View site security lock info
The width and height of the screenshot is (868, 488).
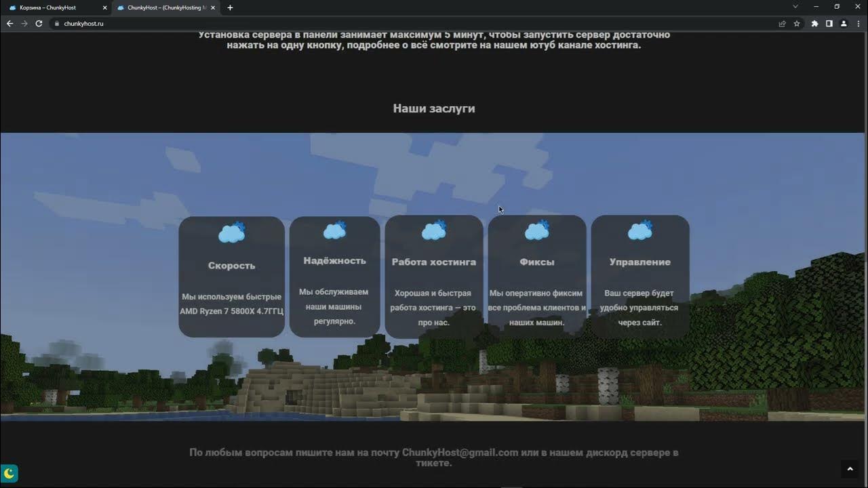[57, 23]
